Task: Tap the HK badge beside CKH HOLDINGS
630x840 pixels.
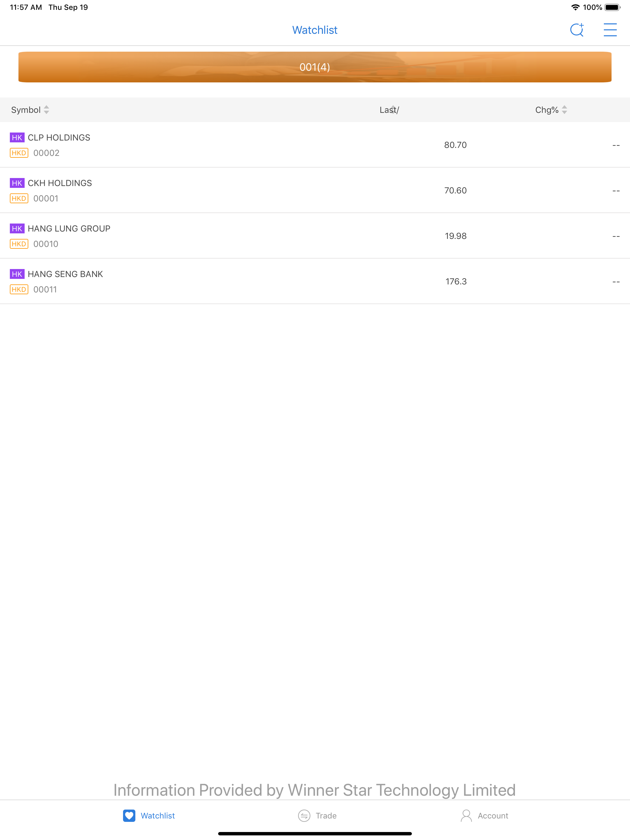Action: [17, 183]
